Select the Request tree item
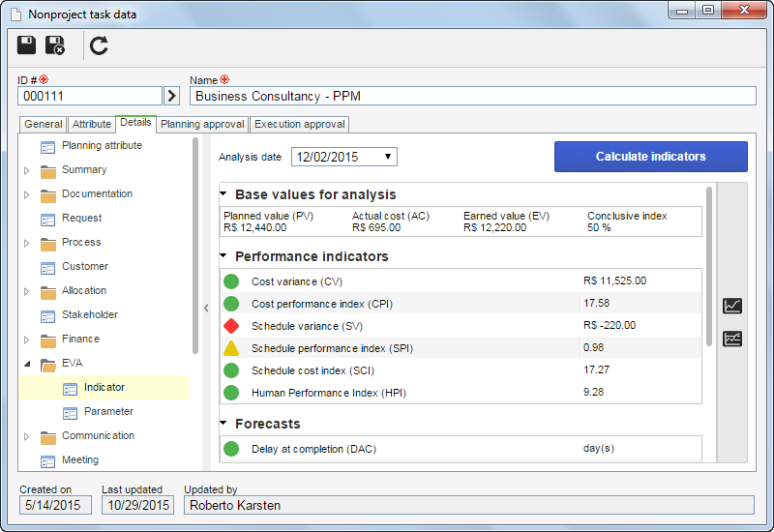Image resolution: width=774 pixels, height=532 pixels. (81, 219)
